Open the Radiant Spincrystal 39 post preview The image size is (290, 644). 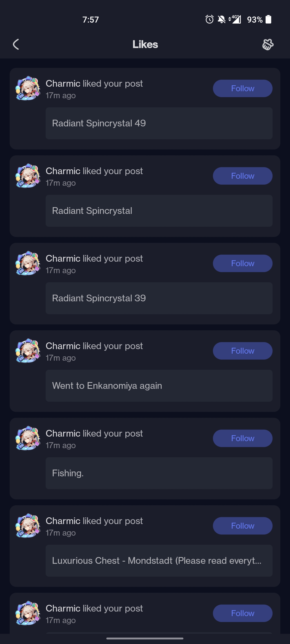click(x=159, y=298)
